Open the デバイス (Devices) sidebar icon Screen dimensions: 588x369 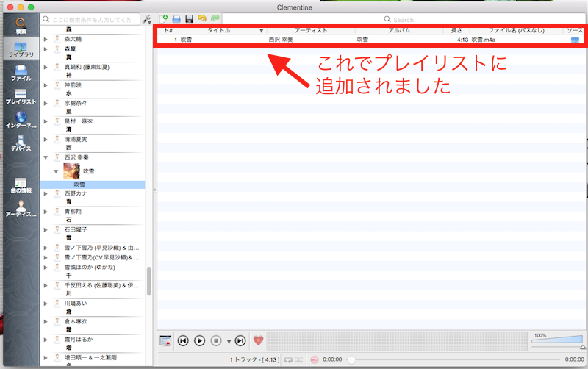(21, 143)
